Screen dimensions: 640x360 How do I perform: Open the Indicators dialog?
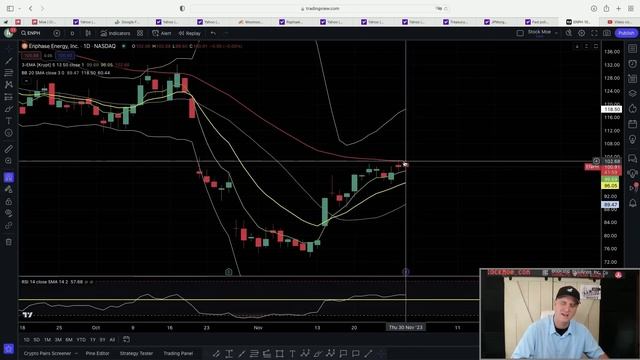[x=115, y=33]
